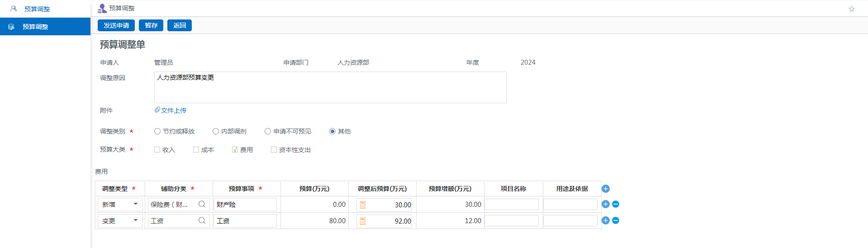
Task: Click the 文件上传 attachment link
Action: [x=173, y=110]
